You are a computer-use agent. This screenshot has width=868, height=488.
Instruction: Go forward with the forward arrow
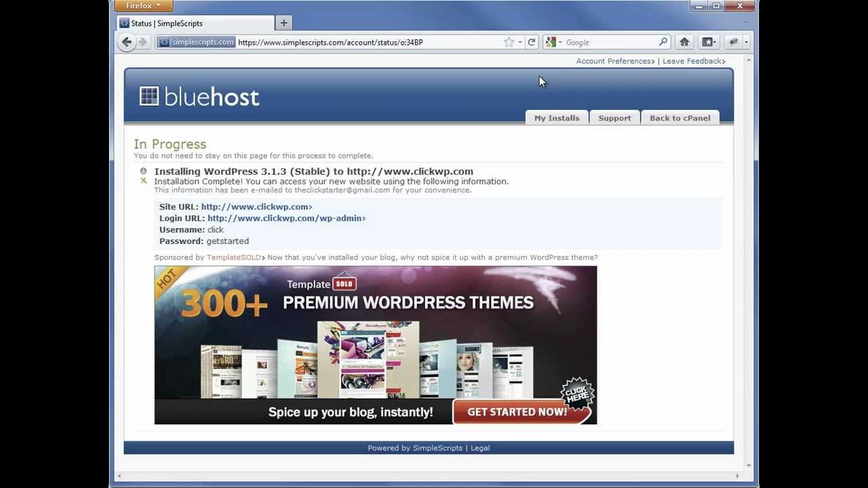(x=142, y=42)
